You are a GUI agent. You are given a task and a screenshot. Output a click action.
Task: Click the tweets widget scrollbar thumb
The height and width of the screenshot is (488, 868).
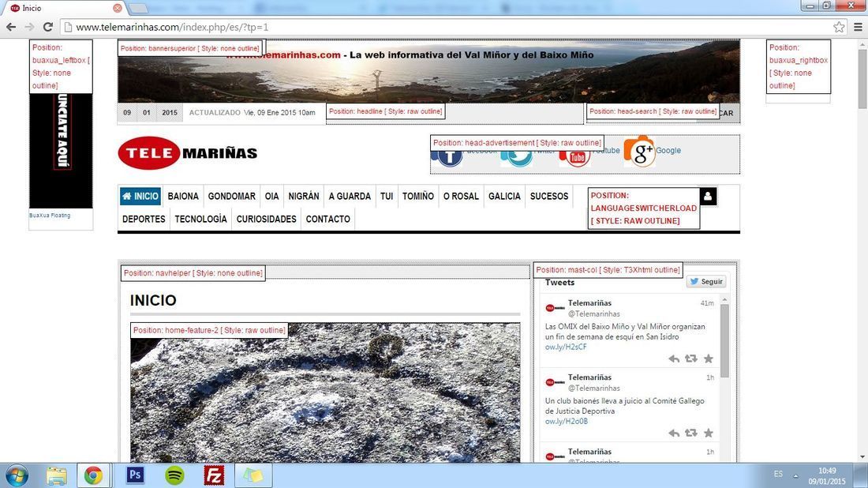point(724,340)
